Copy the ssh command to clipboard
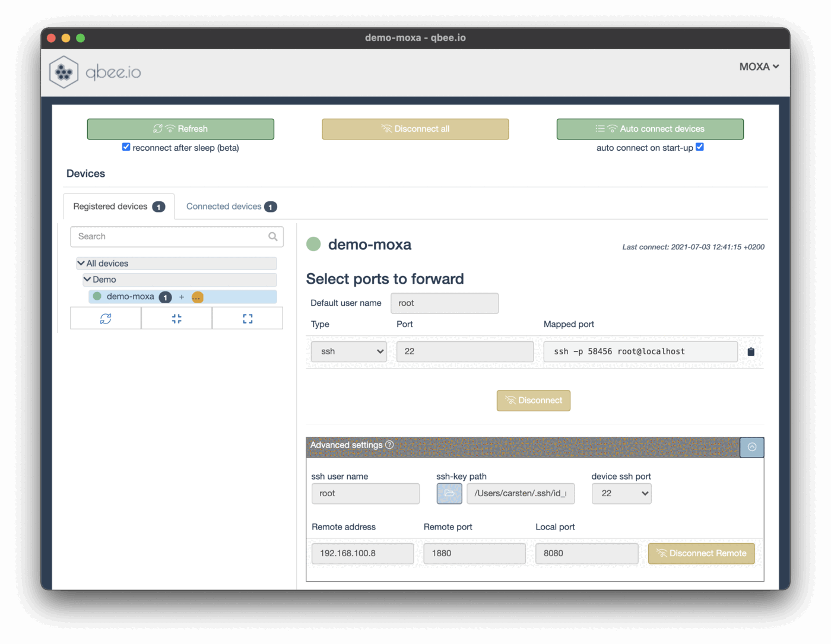This screenshot has height=644, width=831. click(751, 352)
